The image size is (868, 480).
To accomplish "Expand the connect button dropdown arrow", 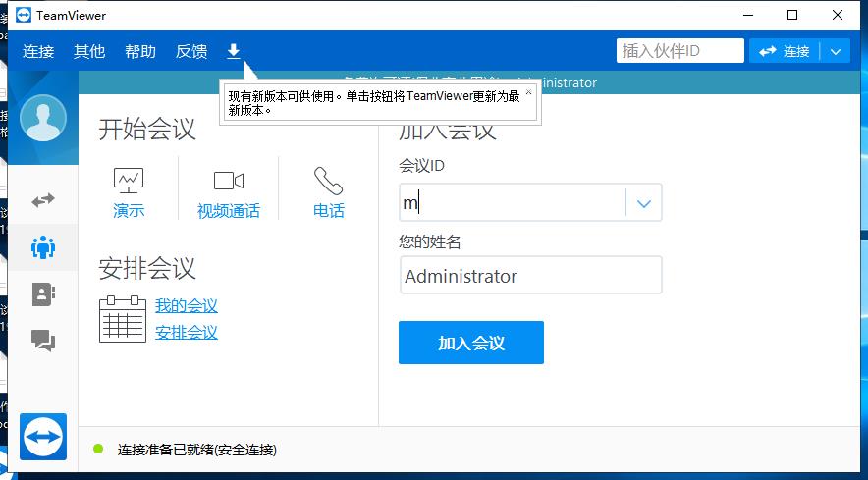I will 836,51.
